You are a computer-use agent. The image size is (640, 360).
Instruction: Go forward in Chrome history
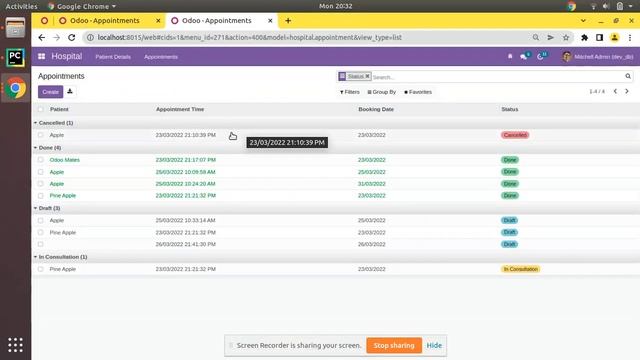(x=57, y=38)
